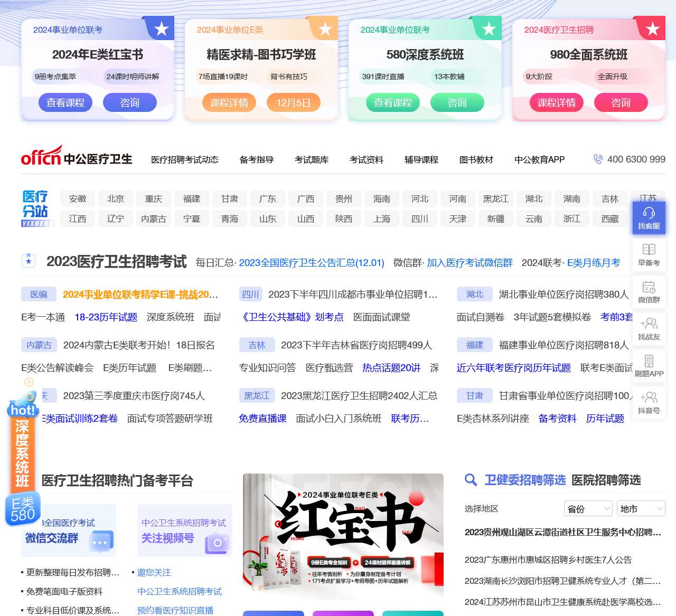676x616 pixels.
Task: Click the search magnifier icon beside 卫健委招聘筛选
Action: [471, 480]
